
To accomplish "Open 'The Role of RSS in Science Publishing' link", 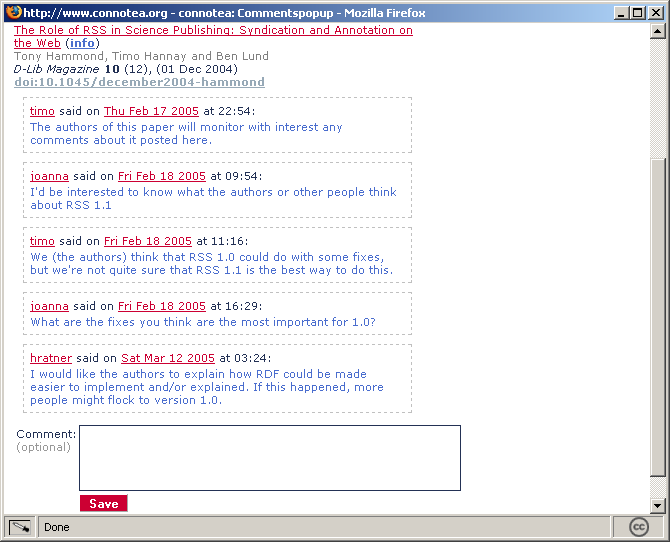I will tap(213, 36).
